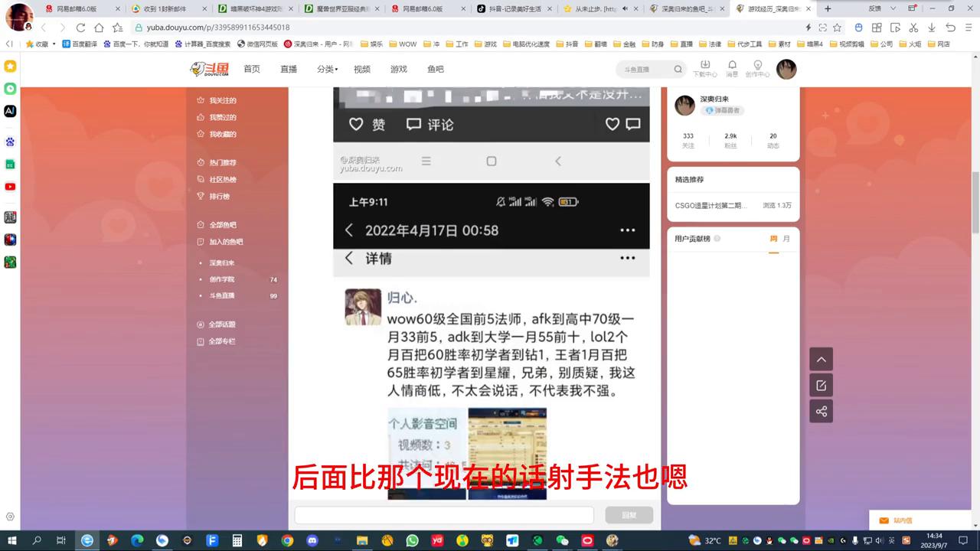Click the back-to-top arrow button
The height and width of the screenshot is (551, 980).
[x=821, y=359]
